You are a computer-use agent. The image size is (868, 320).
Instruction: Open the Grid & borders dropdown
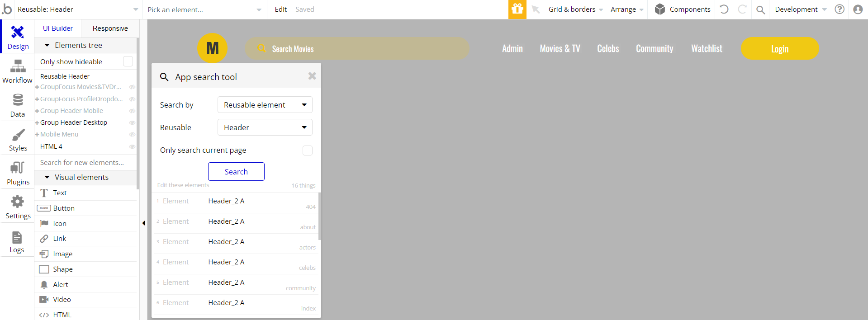point(575,9)
